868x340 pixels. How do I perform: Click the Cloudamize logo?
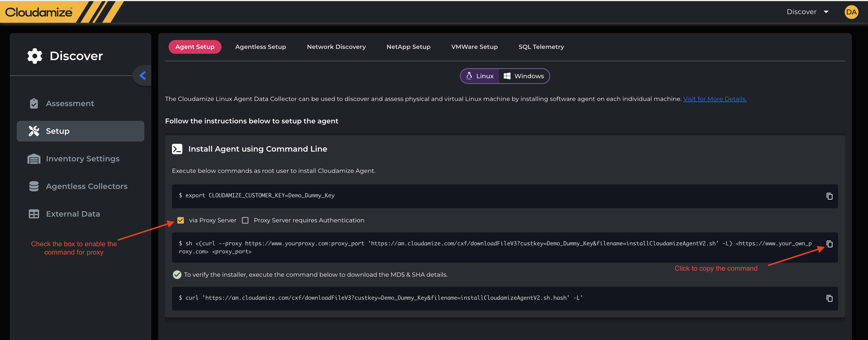pyautogui.click(x=39, y=12)
